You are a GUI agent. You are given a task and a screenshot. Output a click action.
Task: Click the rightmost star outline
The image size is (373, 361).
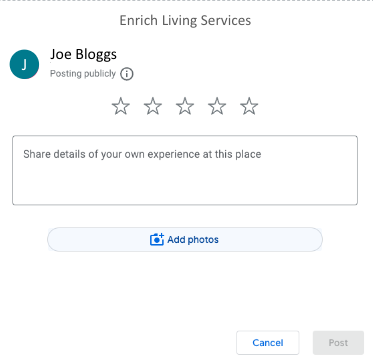click(x=249, y=106)
